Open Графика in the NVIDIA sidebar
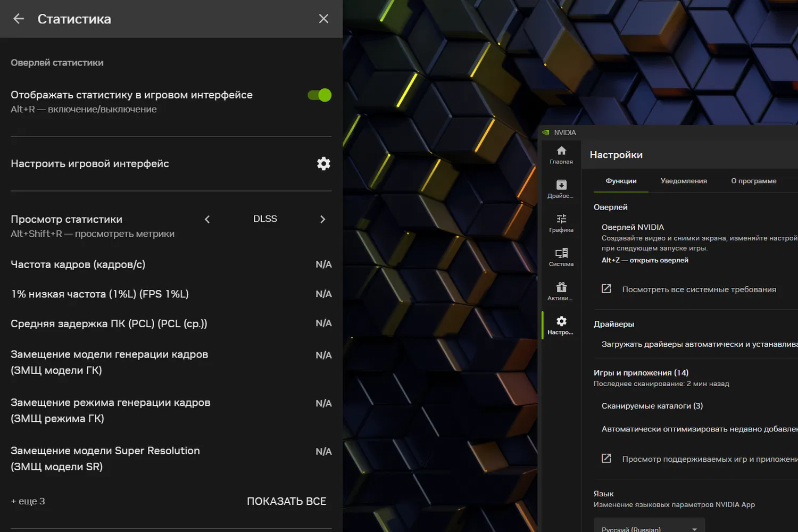The width and height of the screenshot is (798, 532). (x=561, y=223)
